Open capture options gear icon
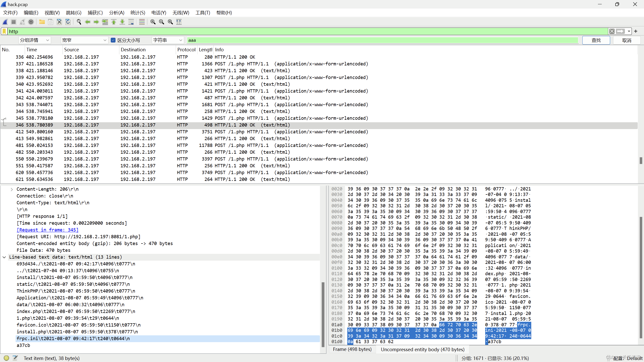This screenshot has width=644, height=362. click(x=31, y=22)
